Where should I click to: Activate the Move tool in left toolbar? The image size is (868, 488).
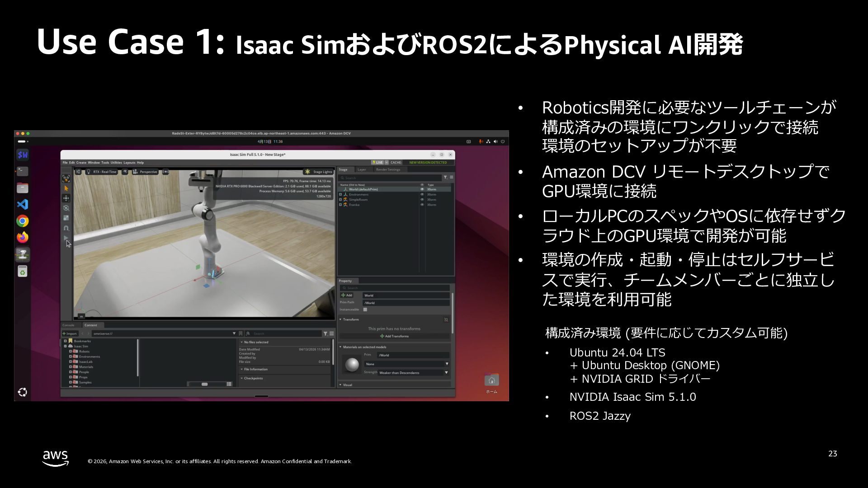point(66,198)
